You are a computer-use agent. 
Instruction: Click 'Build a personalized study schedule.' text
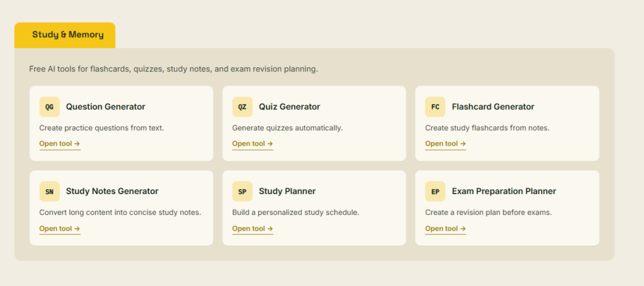click(296, 213)
